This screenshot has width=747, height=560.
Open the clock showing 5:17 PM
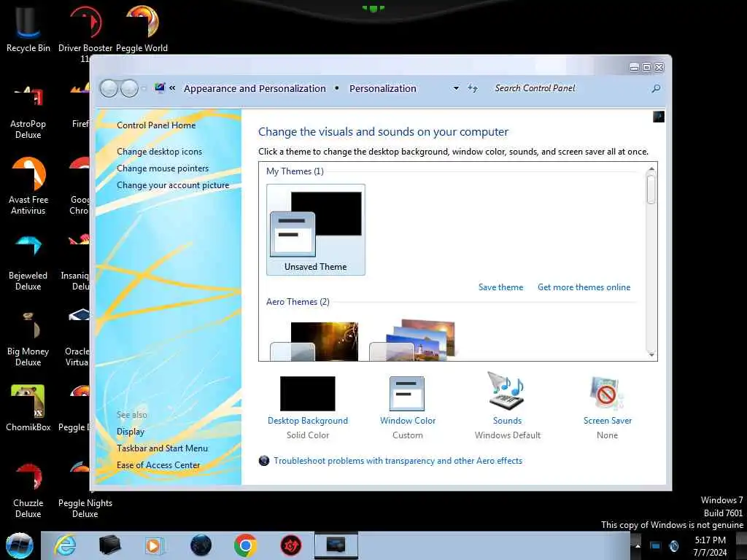710,545
